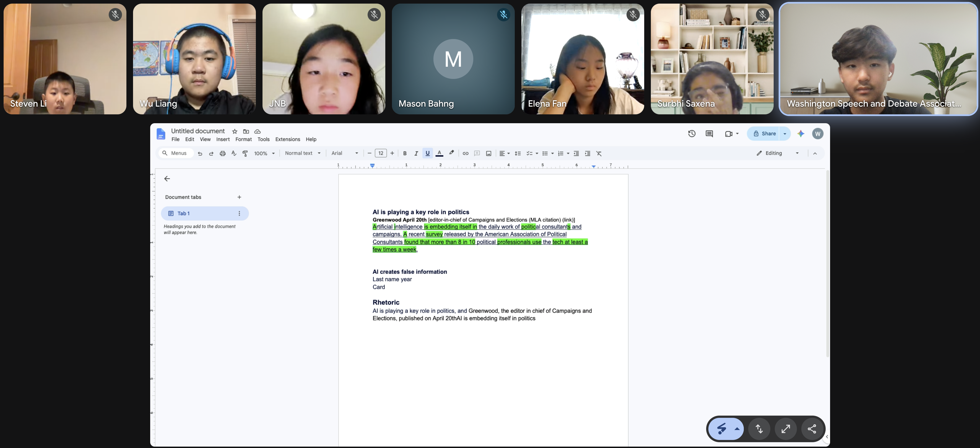Open the File menu
The height and width of the screenshot is (448, 980).
pos(175,140)
